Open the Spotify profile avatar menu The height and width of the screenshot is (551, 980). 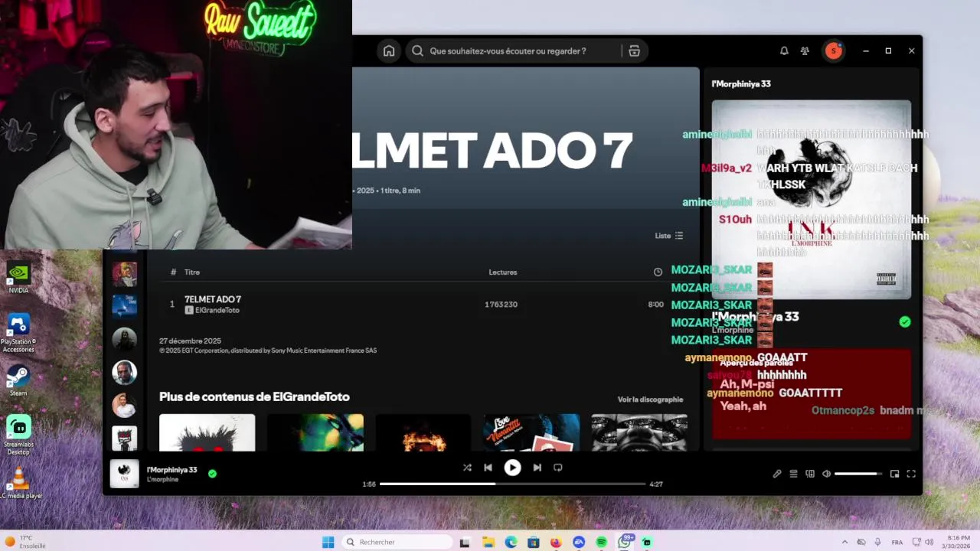833,51
